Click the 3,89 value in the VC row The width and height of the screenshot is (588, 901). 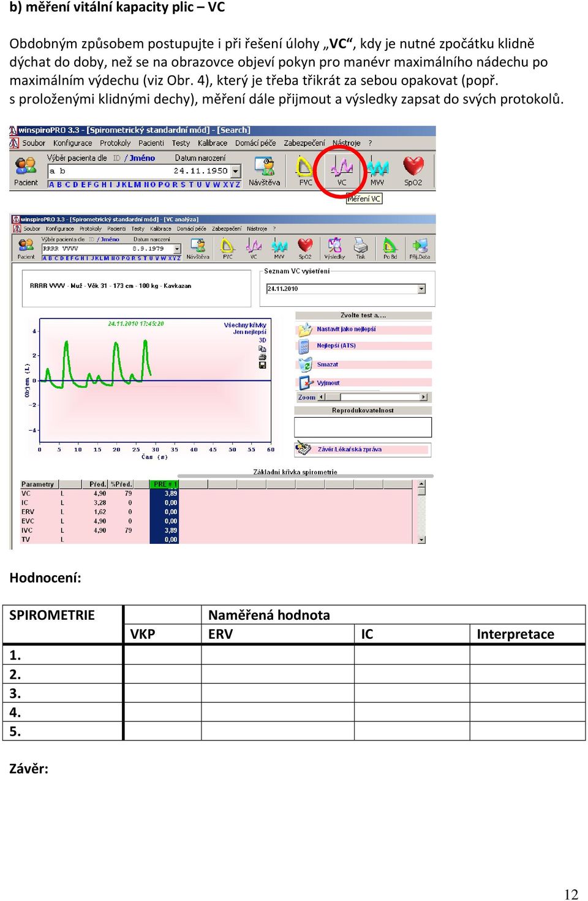[171, 493]
